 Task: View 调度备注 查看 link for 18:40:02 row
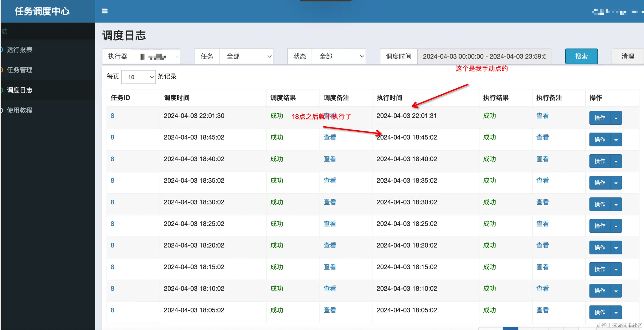pos(330,159)
